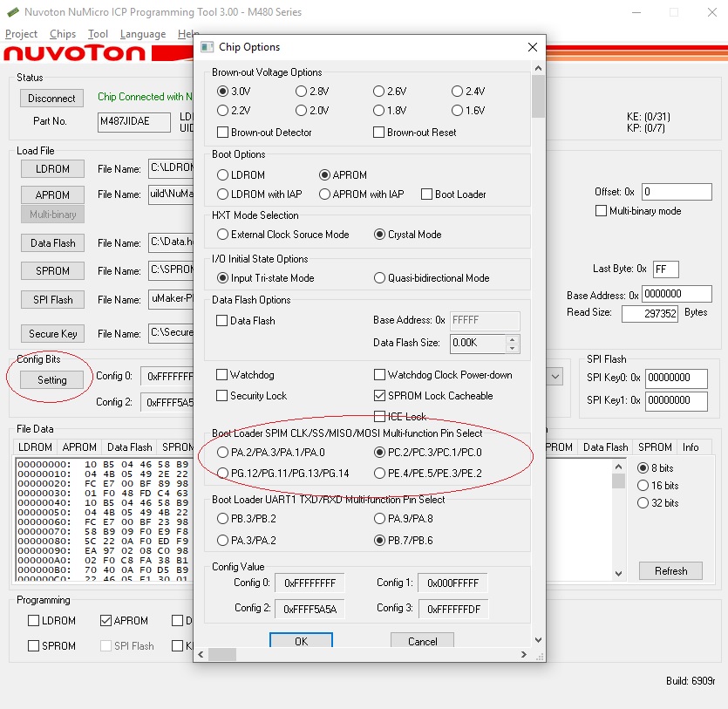Click the Disconnect button
The width and height of the screenshot is (728, 709).
[51, 99]
